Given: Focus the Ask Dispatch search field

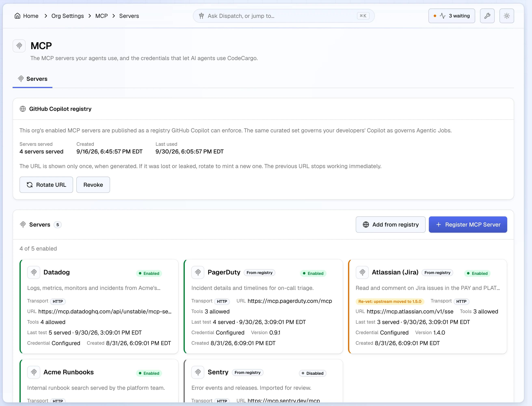Looking at the screenshot, I should point(283,16).
